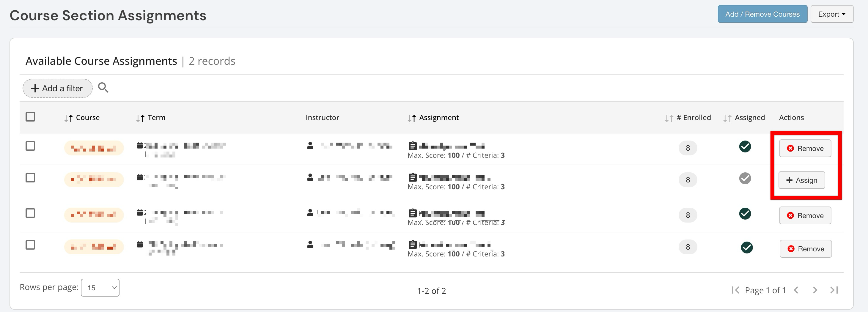Add a filter chip
Viewport: 868px width, 312px height.
[57, 88]
